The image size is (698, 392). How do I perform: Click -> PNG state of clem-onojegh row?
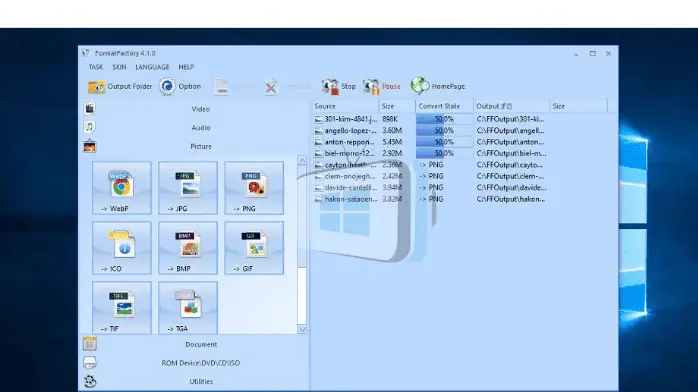pos(431,176)
